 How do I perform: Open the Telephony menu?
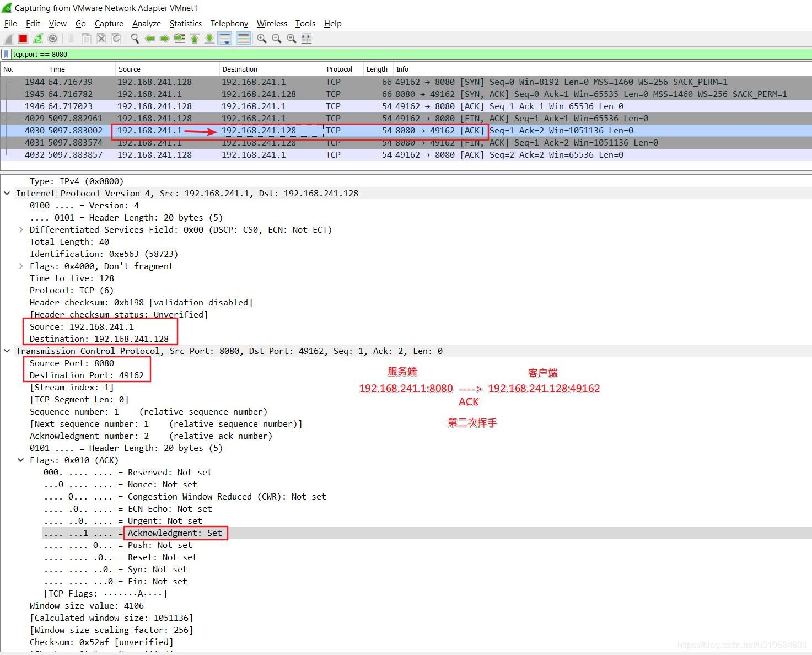(229, 24)
